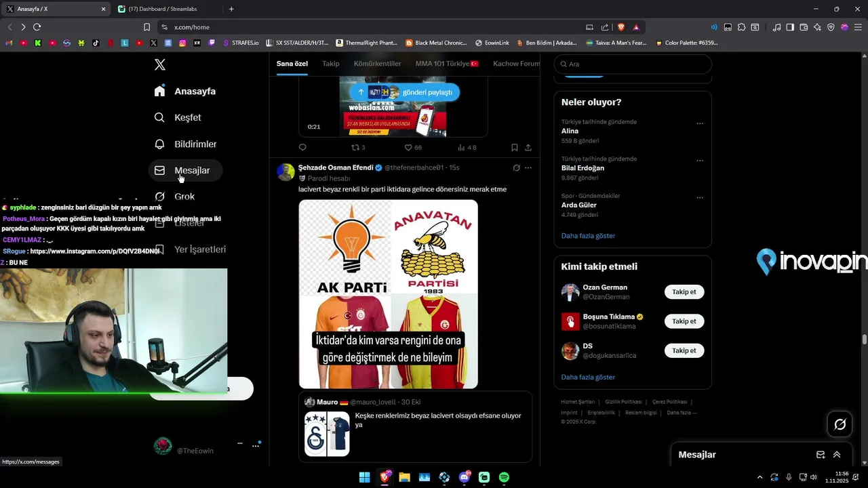Click the Ara search field

click(633, 64)
